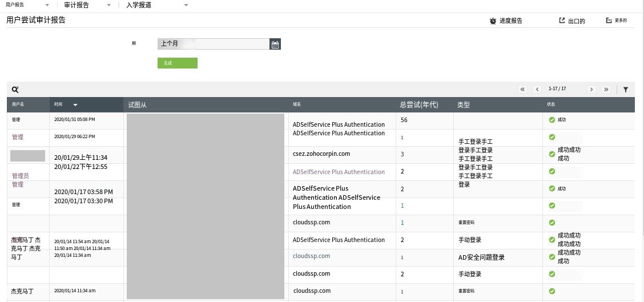Go to the next page of results
This screenshot has height=302, width=644.
[591, 90]
